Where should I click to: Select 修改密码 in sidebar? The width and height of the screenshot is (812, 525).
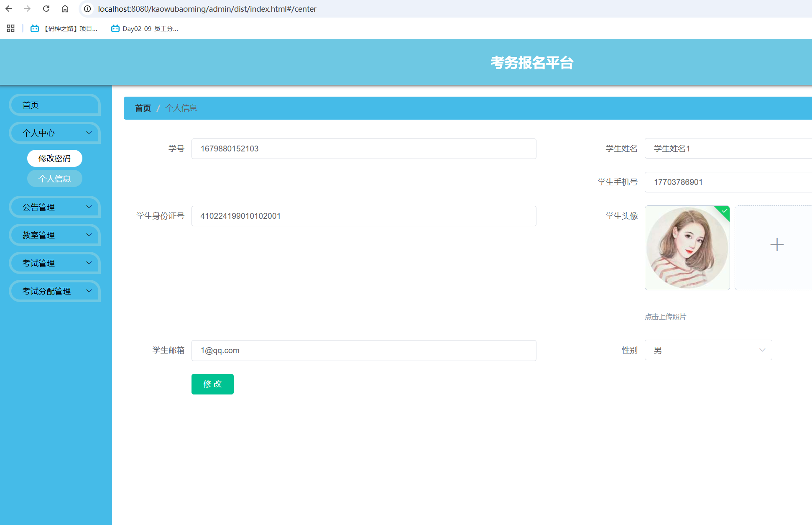pyautogui.click(x=55, y=159)
